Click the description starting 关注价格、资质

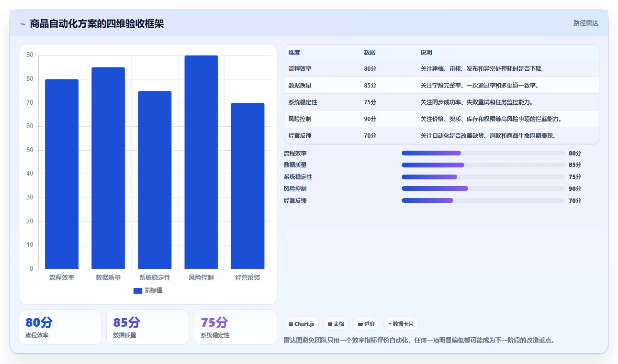491,119
